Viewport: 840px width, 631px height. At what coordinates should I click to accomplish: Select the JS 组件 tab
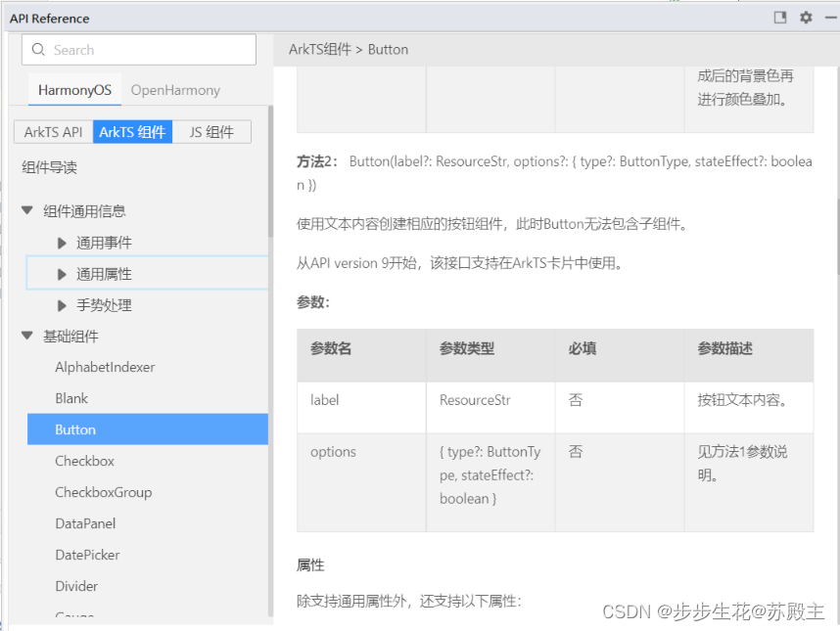[211, 132]
